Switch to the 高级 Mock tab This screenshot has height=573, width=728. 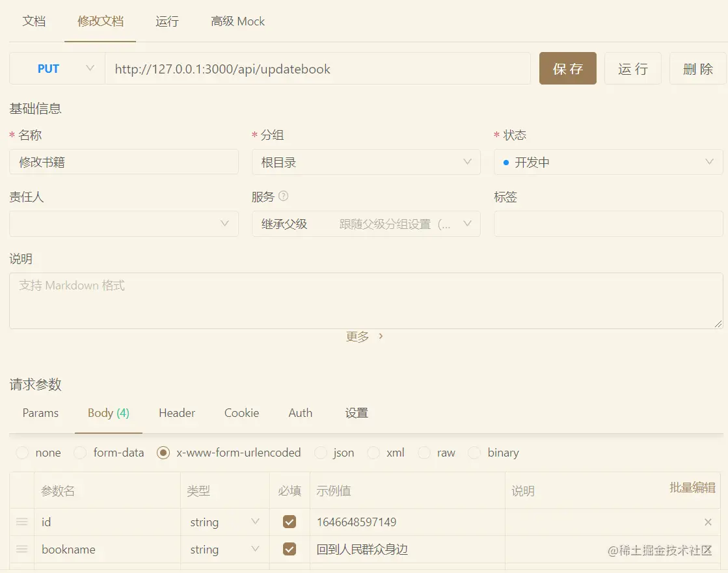coord(237,21)
